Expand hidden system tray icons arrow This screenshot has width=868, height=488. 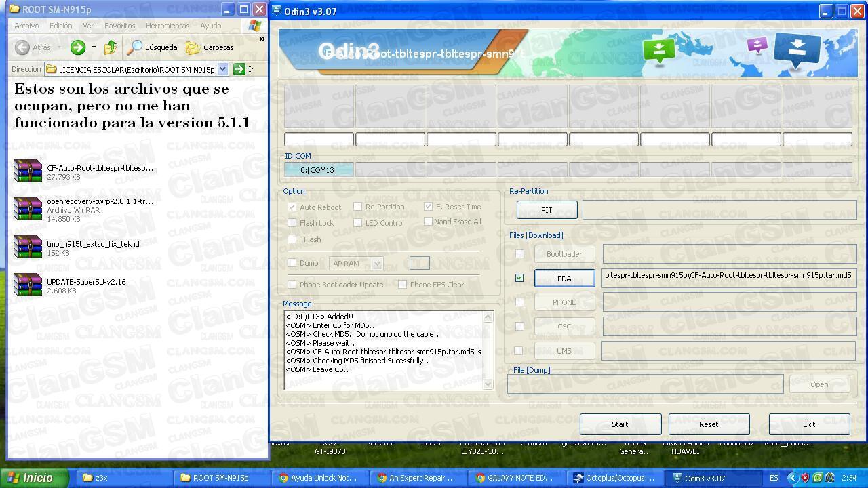coord(791,478)
